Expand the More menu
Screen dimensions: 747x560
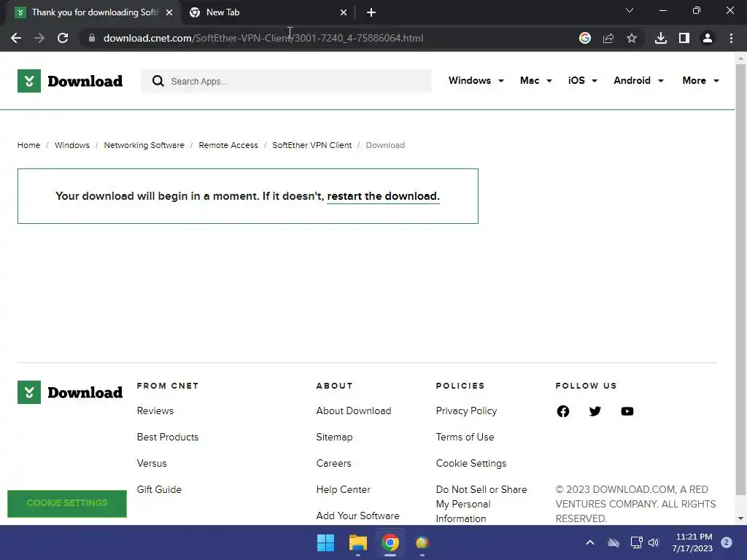pyautogui.click(x=700, y=80)
